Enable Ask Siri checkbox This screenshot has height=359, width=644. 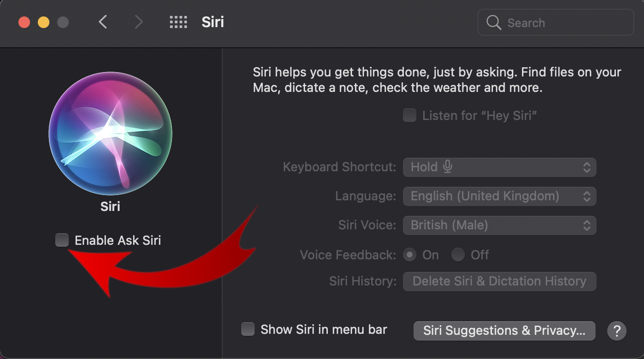coord(62,240)
